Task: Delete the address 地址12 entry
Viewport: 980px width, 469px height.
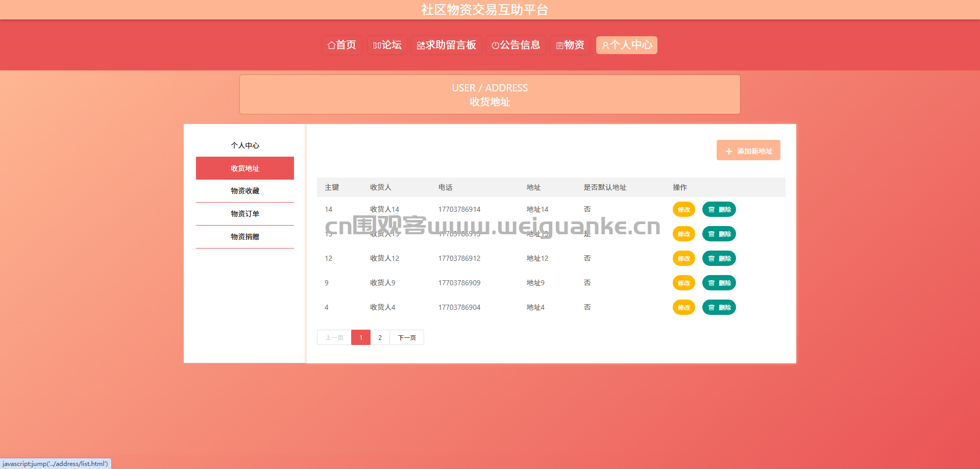Action: [719, 258]
